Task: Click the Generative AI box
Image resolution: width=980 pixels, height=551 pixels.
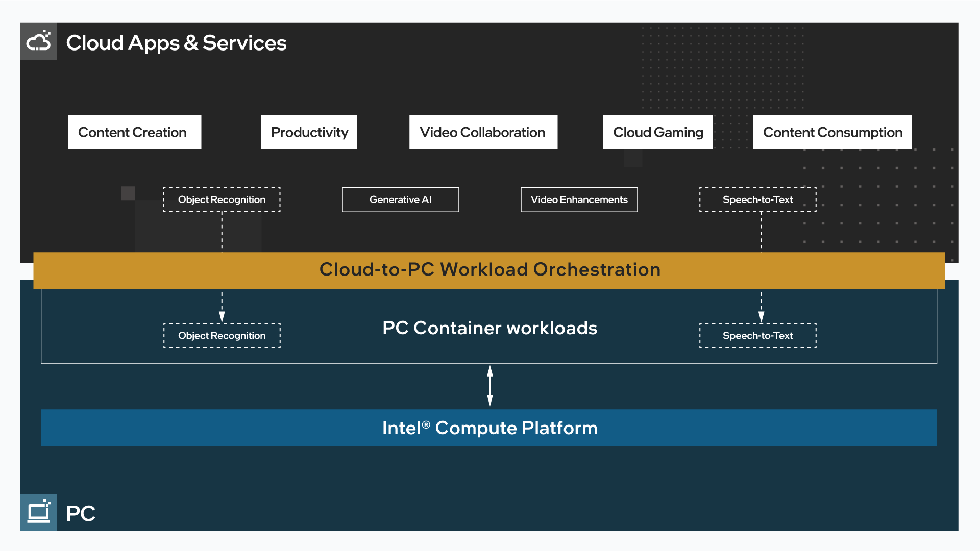Action: point(400,199)
